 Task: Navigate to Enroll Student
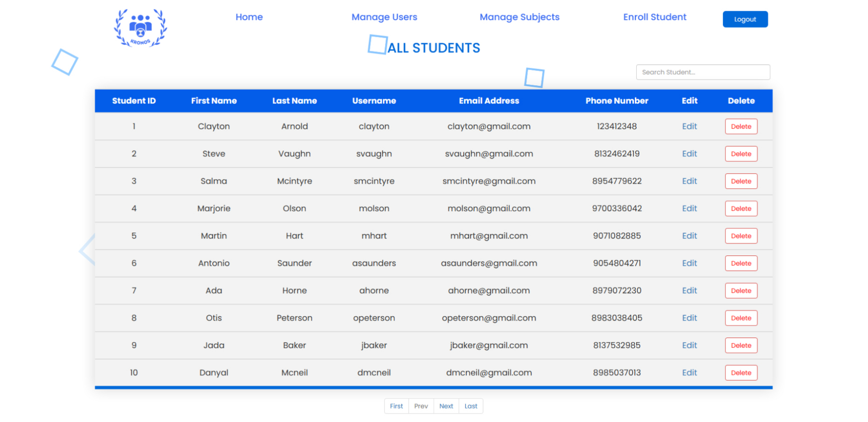tap(654, 17)
